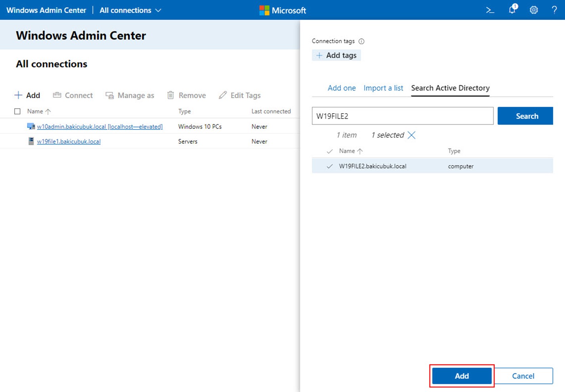Screen dimensions: 565x392
Task: Expand the All connections dropdown
Action: pyautogui.click(x=130, y=10)
